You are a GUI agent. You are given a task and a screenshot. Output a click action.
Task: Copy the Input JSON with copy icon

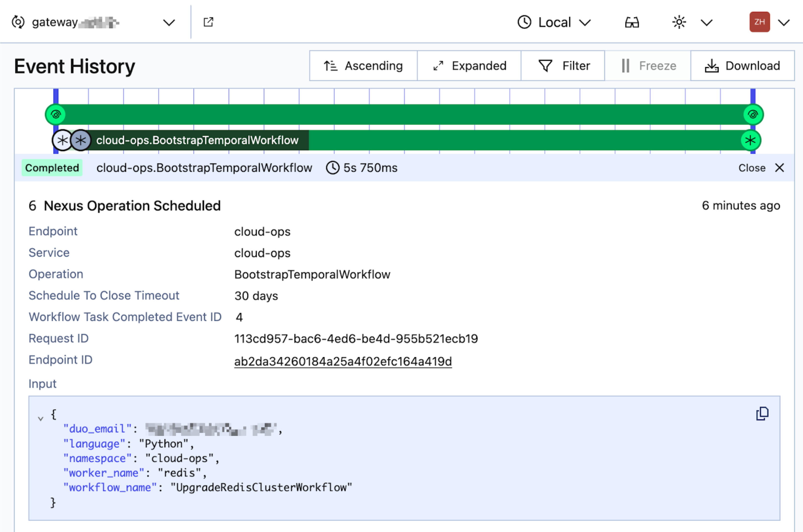point(762,414)
